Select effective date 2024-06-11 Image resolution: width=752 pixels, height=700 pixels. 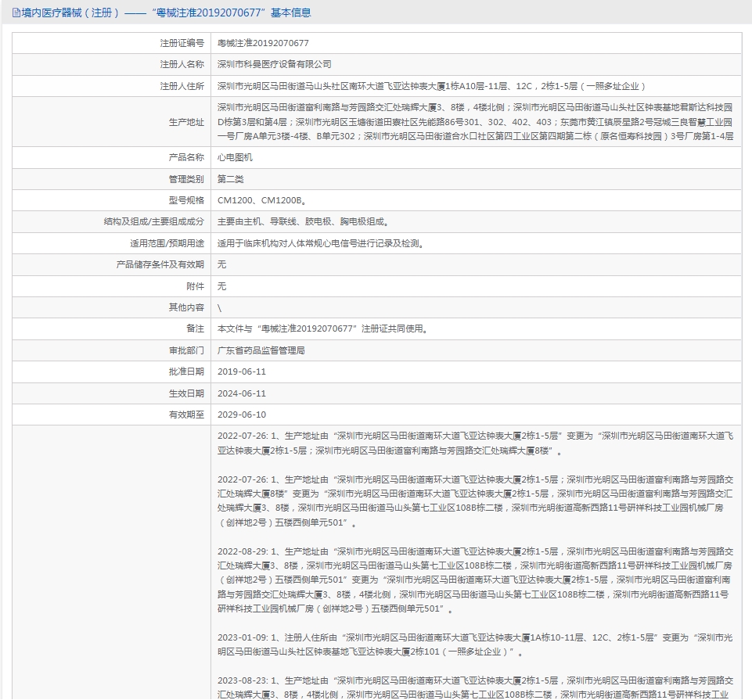242,393
